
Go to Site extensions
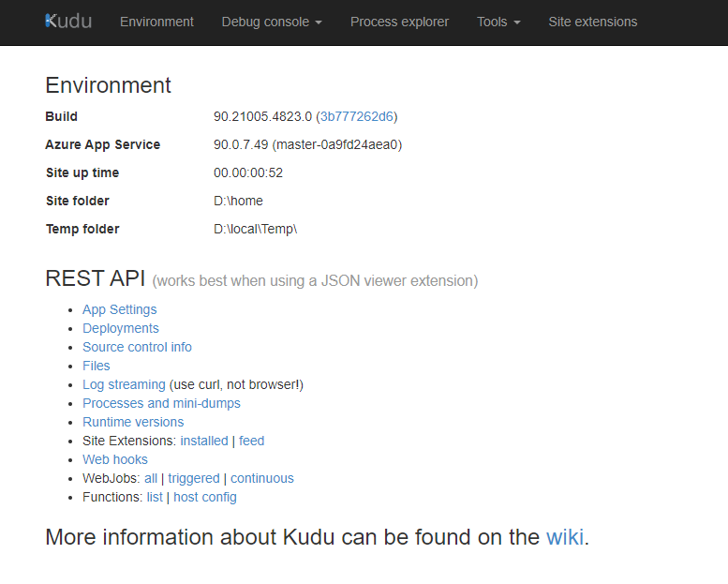click(x=593, y=22)
